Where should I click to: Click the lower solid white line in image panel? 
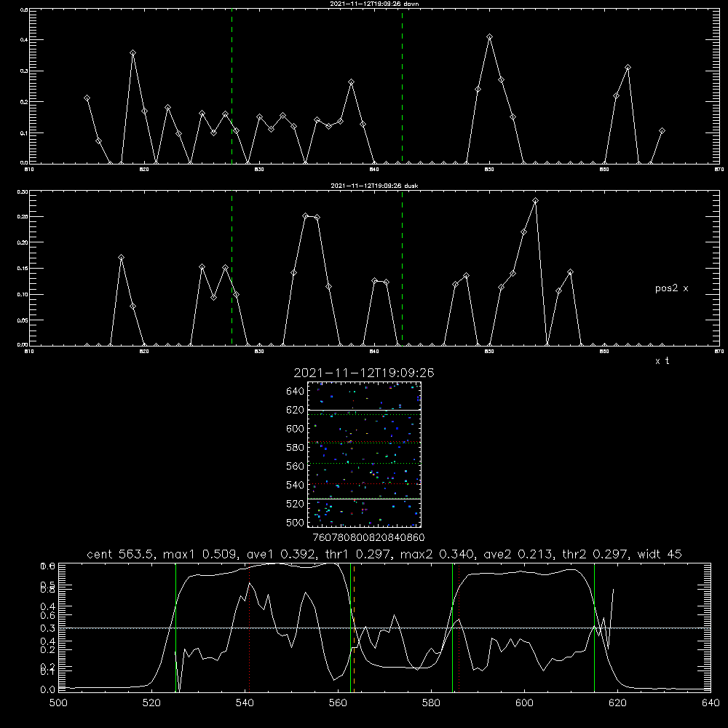[364, 499]
